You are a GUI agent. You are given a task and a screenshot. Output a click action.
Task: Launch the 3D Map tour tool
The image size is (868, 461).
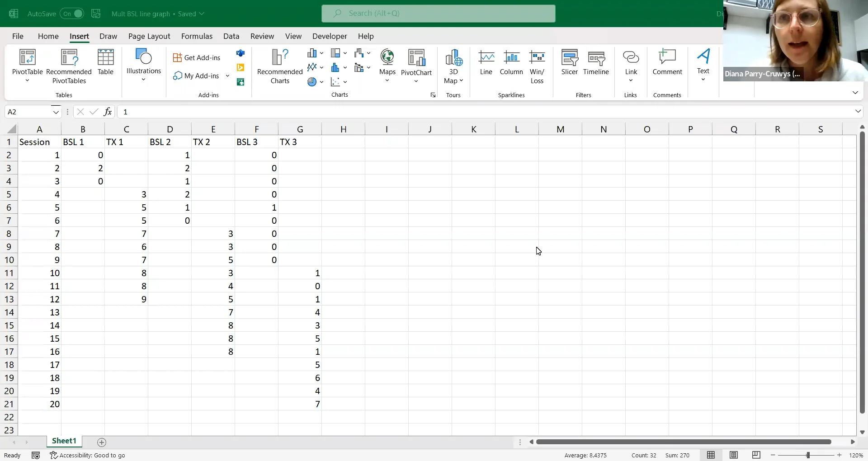click(453, 66)
